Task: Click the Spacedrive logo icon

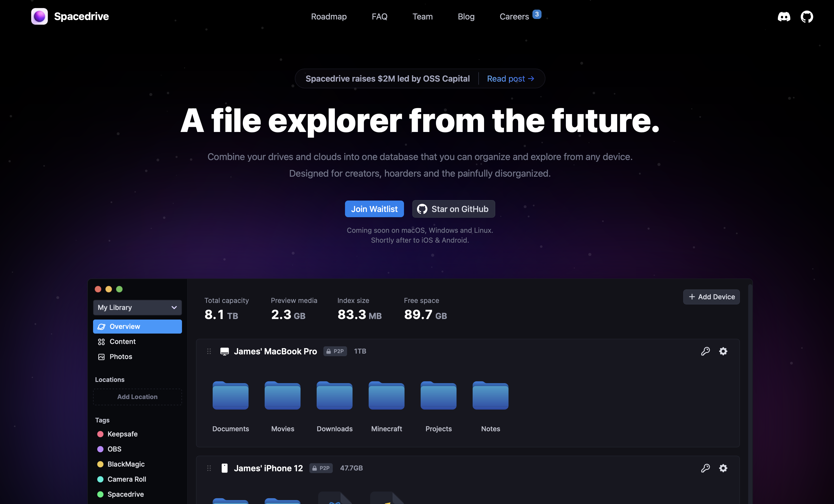Action: [x=40, y=17]
